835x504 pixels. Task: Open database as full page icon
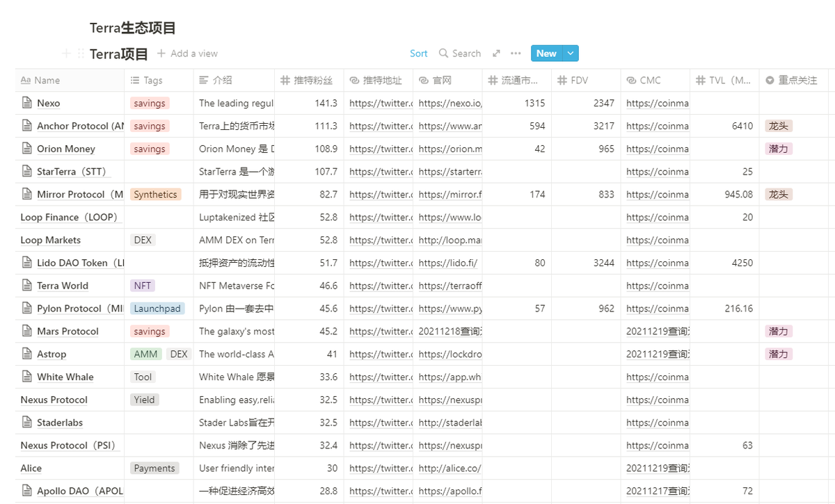[x=496, y=54]
